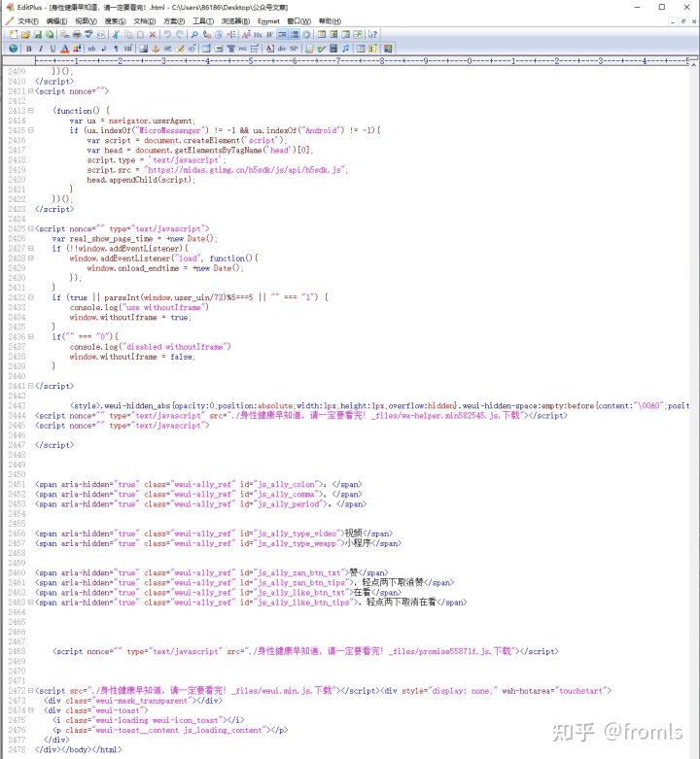700x759 pixels.
Task: Open the font color 'A' picker
Action: click(65, 49)
